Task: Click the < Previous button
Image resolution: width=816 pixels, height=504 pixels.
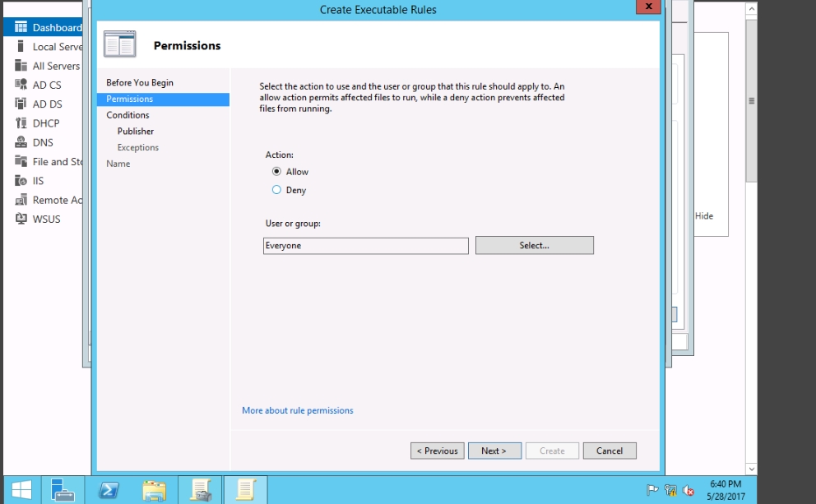Action: point(437,451)
